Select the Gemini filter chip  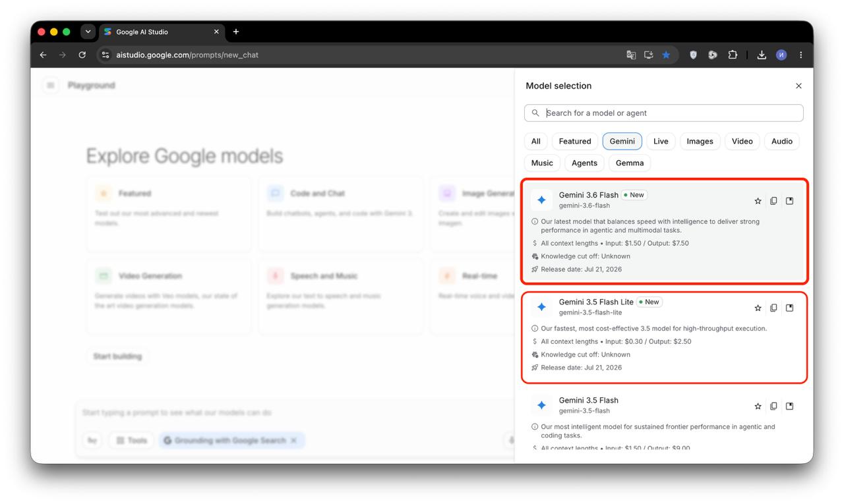tap(622, 141)
